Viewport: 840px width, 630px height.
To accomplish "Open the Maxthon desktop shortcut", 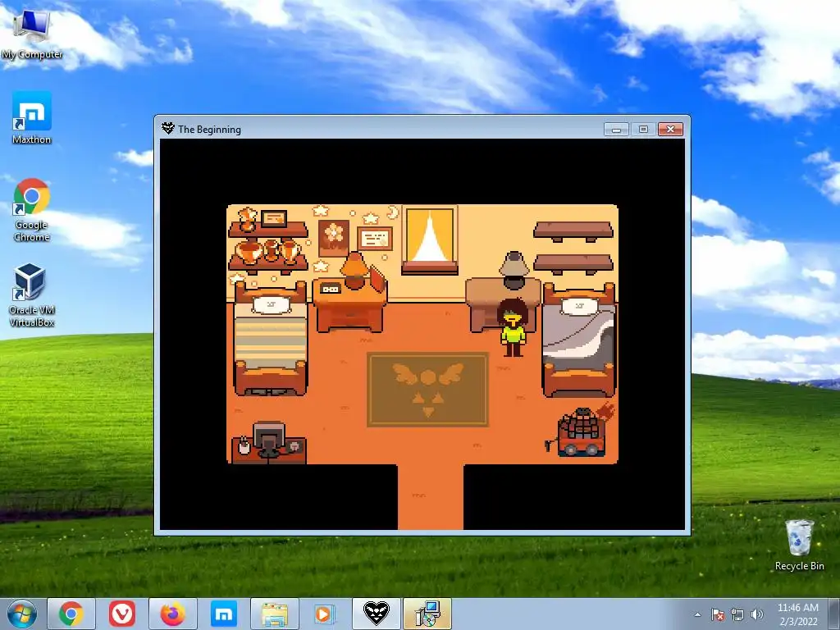I will pyautogui.click(x=32, y=118).
